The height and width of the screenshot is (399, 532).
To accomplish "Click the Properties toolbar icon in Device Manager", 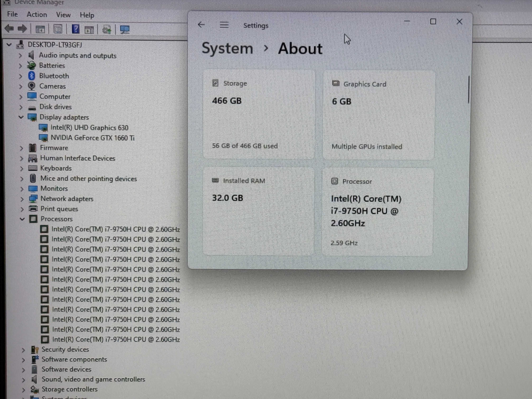I will [58, 29].
